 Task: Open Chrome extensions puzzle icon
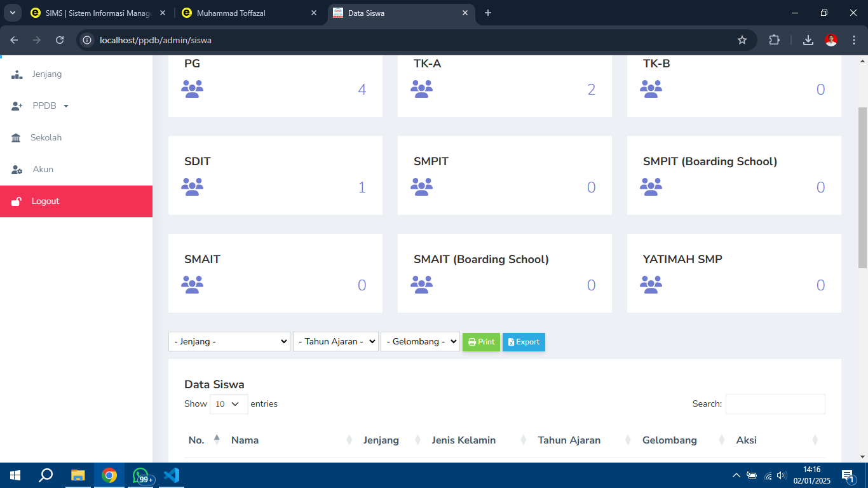pyautogui.click(x=774, y=40)
